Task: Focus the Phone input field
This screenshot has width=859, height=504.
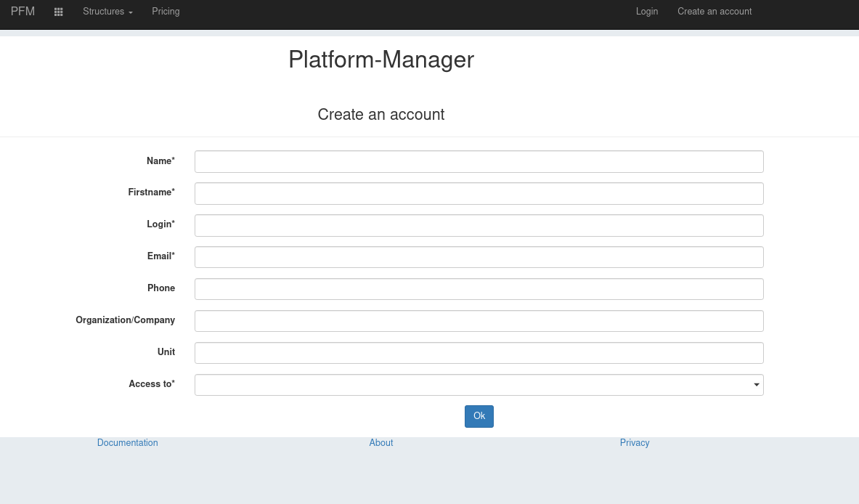Action: pyautogui.click(x=479, y=289)
